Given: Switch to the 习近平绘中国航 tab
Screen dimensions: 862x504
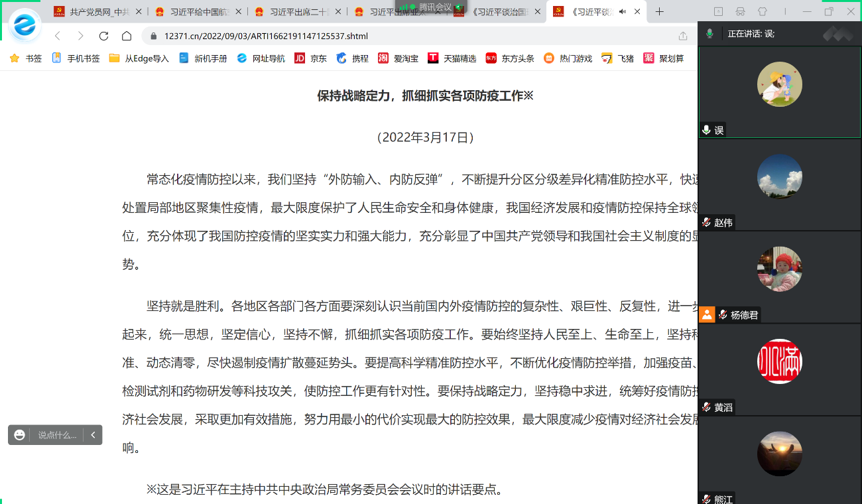Looking at the screenshot, I should [x=196, y=12].
